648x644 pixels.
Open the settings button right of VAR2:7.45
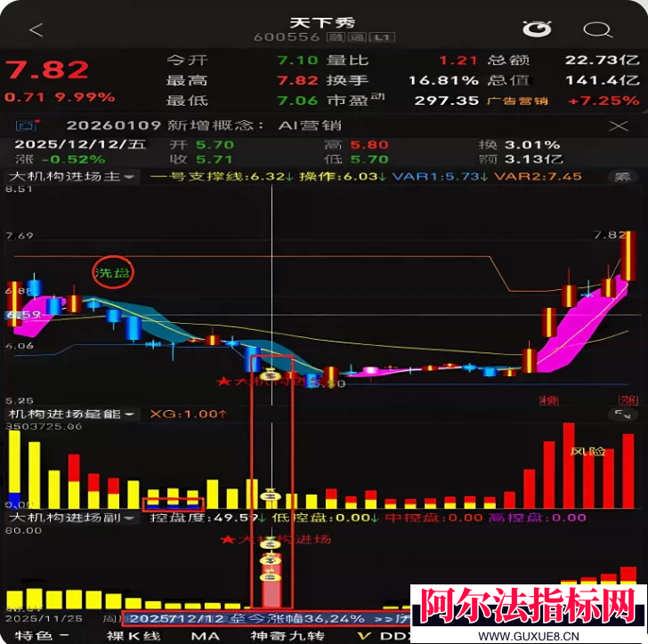(x=622, y=177)
